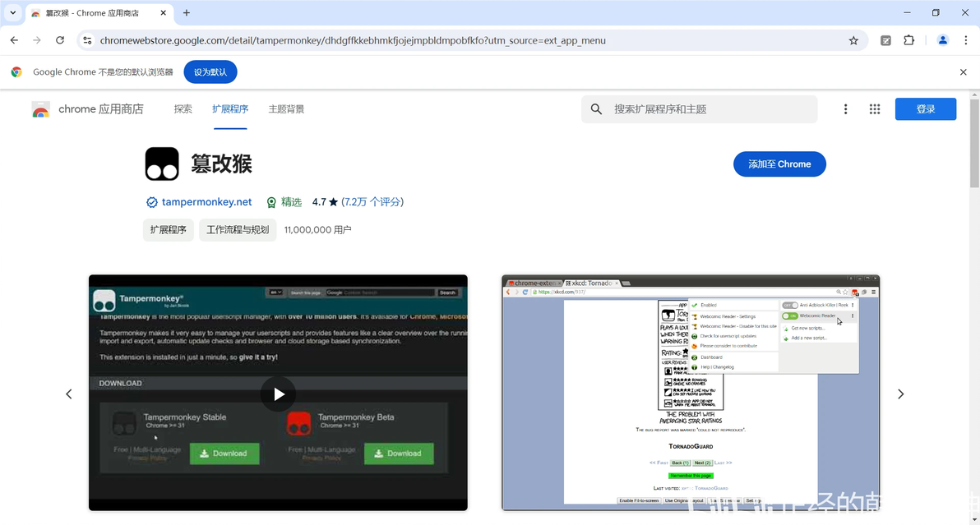
Task: Show next screenshot with right arrow
Action: pos(900,394)
